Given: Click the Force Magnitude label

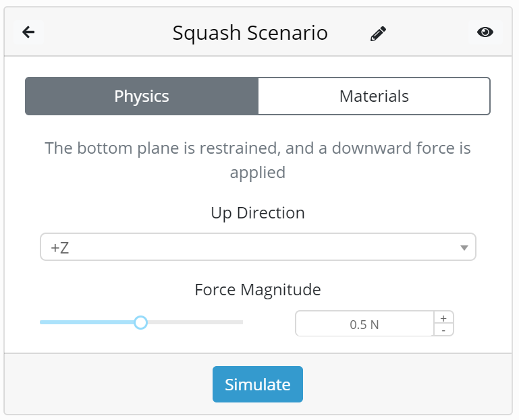Looking at the screenshot, I should click(x=258, y=290).
